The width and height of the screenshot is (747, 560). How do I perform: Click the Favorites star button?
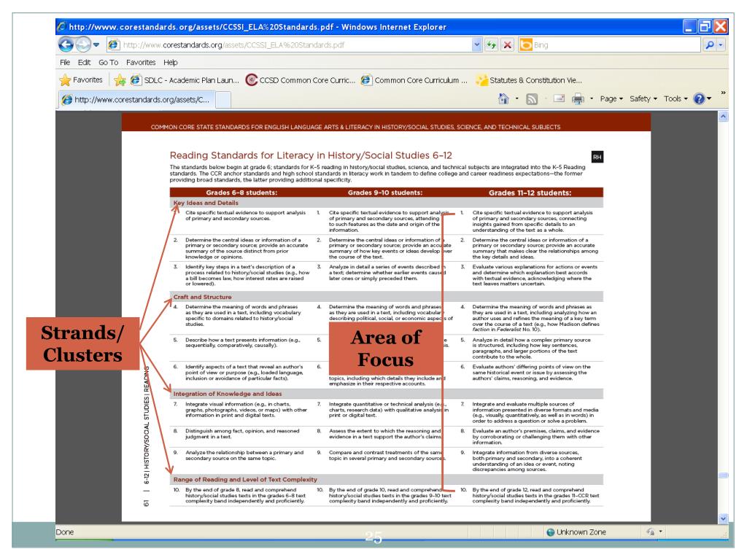click(81, 80)
